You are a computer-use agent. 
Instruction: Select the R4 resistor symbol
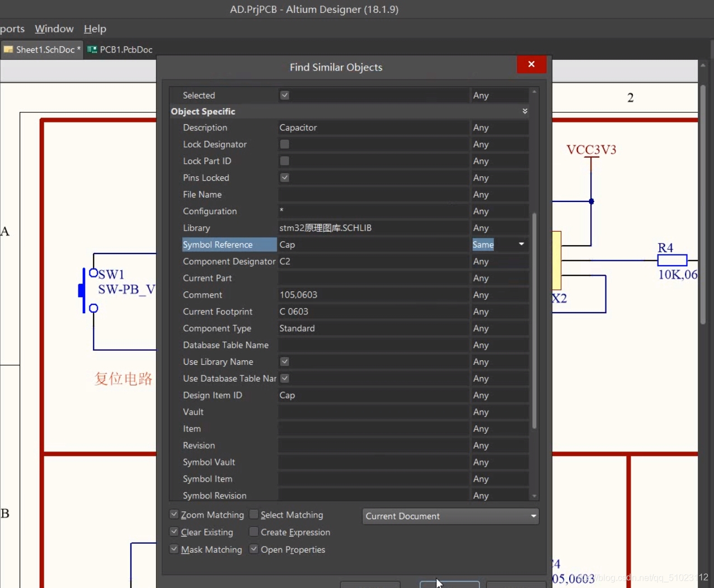tap(672, 260)
